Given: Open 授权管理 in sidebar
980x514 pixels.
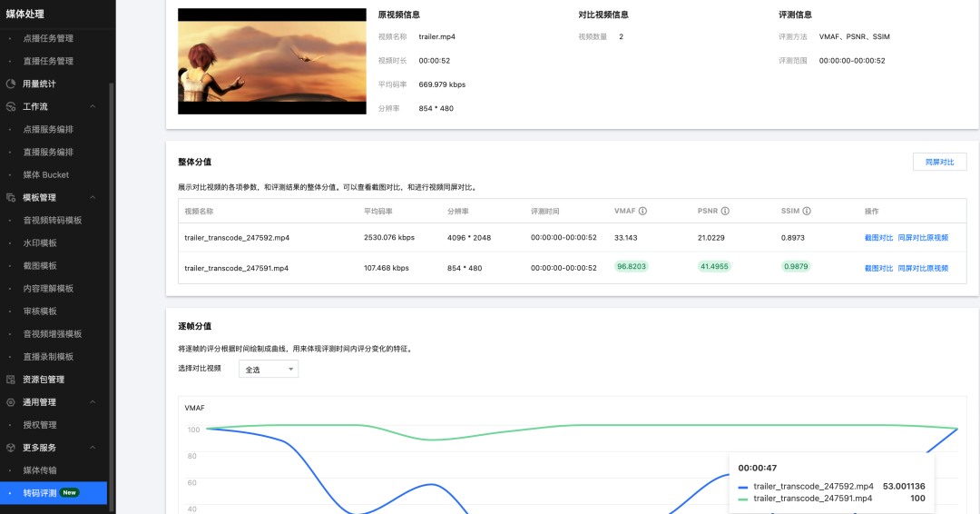Looking at the screenshot, I should click(40, 425).
